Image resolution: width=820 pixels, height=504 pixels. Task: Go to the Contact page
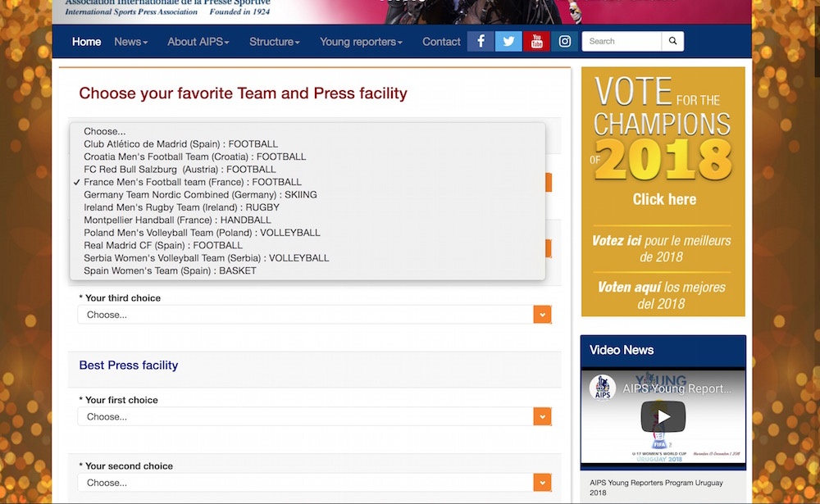coord(441,42)
